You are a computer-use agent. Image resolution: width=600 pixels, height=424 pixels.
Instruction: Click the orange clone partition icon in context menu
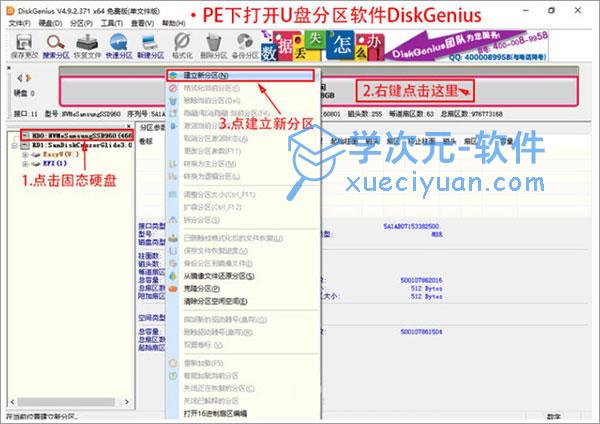[x=173, y=289]
